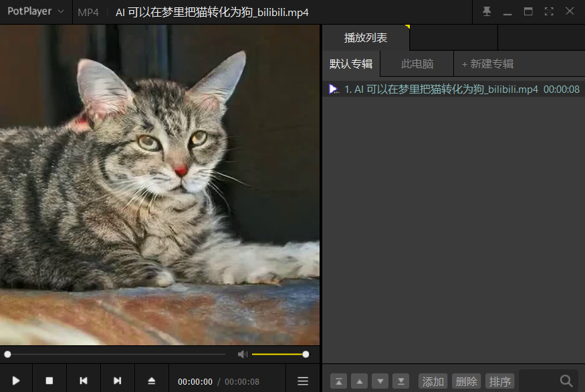
Task: Close the PotPlayer window
Action: pyautogui.click(x=570, y=11)
